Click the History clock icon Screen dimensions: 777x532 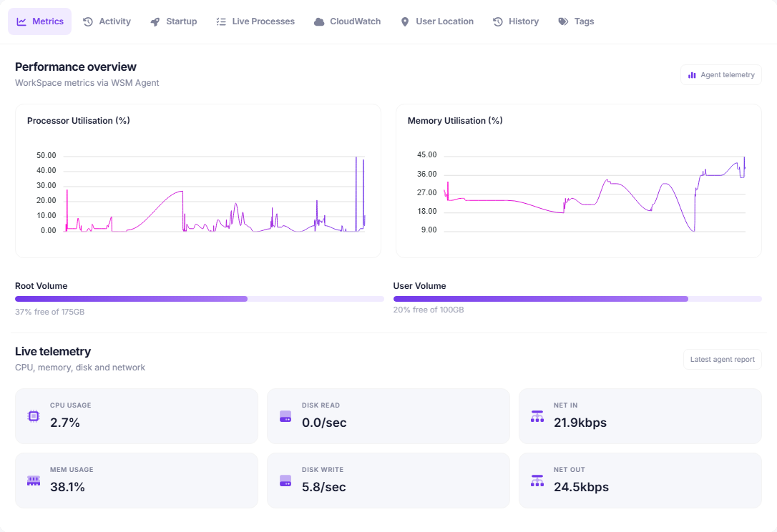(x=498, y=21)
